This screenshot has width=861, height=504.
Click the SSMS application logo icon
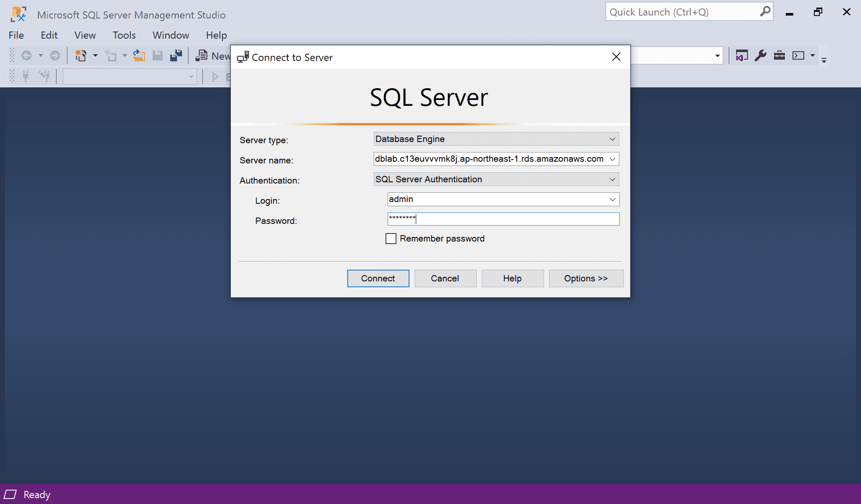coord(18,14)
